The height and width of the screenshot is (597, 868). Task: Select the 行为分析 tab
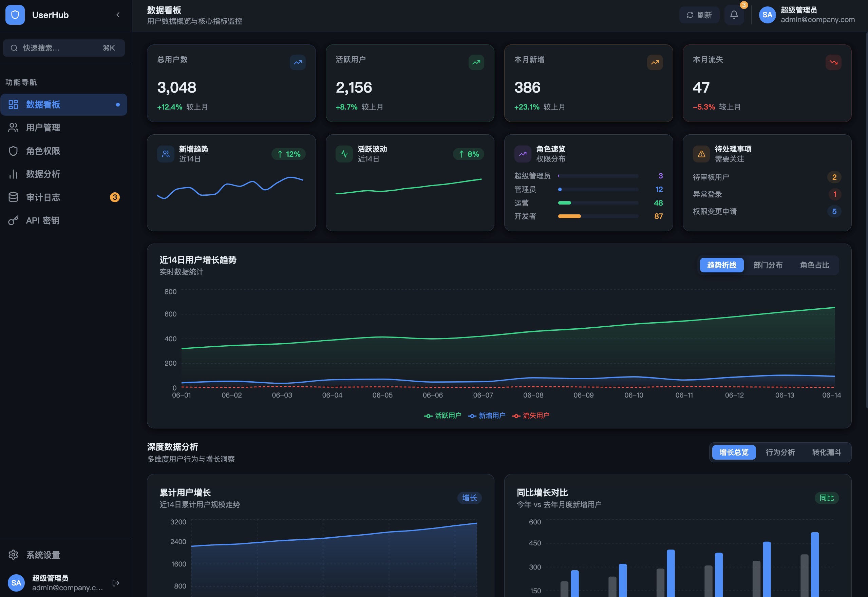click(780, 452)
